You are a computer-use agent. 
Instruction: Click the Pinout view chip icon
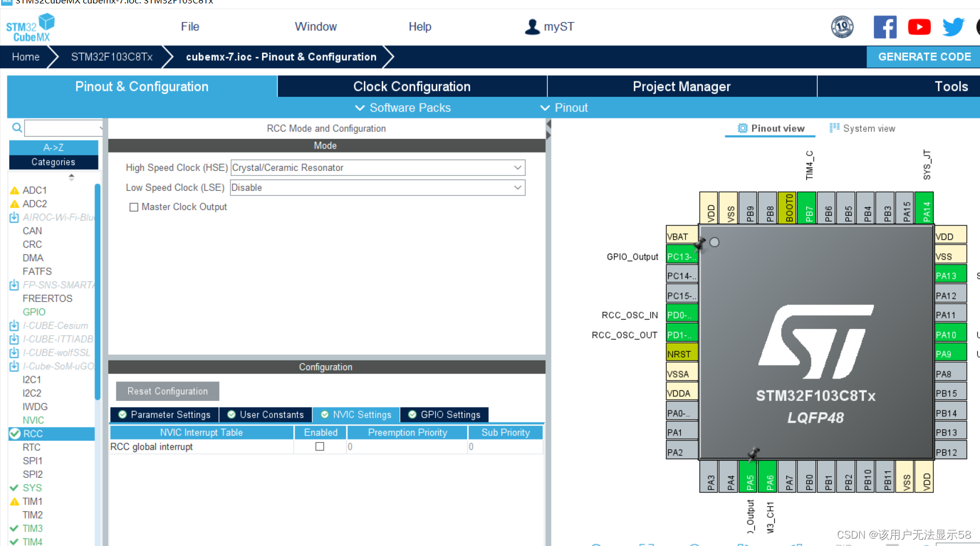(x=742, y=128)
